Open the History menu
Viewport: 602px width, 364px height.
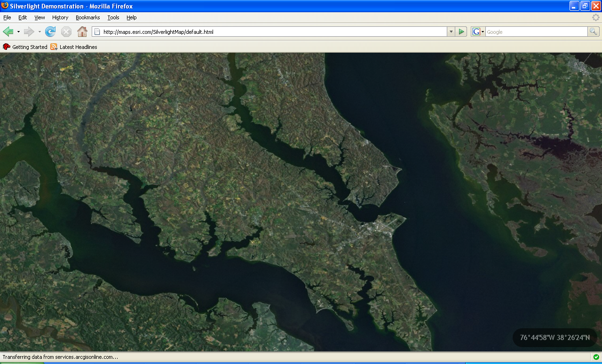coord(60,17)
